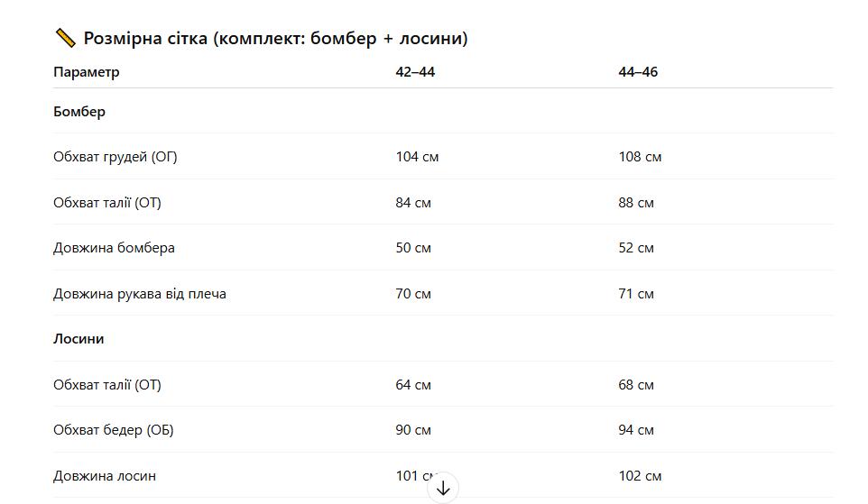The height and width of the screenshot is (504, 868).
Task: Click the 70 см sleeve length value
Action: pos(413,294)
